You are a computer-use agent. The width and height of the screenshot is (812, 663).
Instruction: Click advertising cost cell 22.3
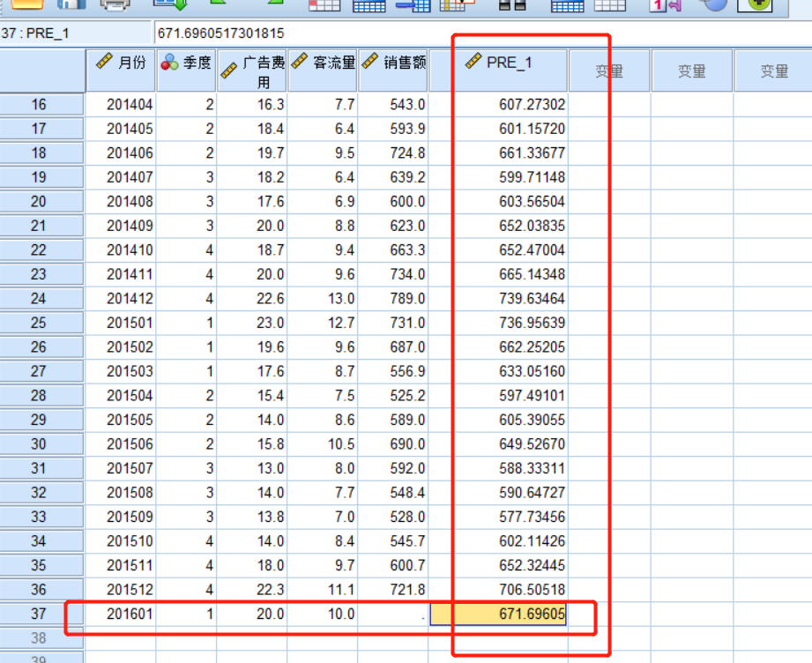point(252,590)
